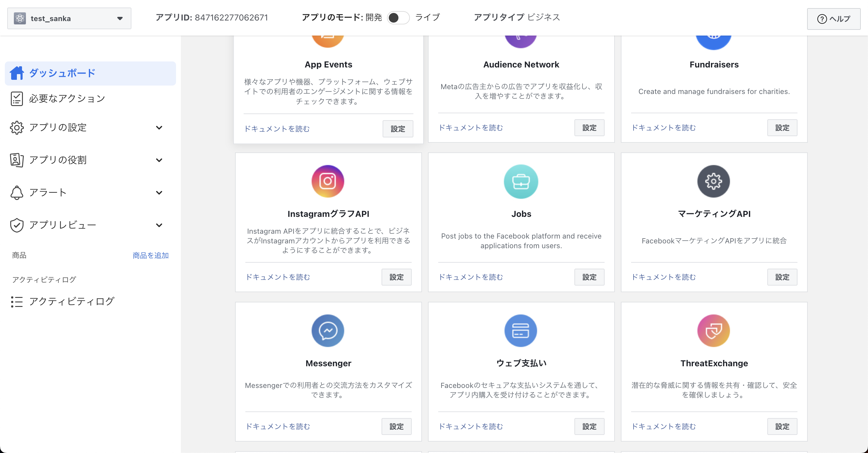Click the ダッシュボード home icon
Viewport: 868px width, 453px height.
(17, 73)
